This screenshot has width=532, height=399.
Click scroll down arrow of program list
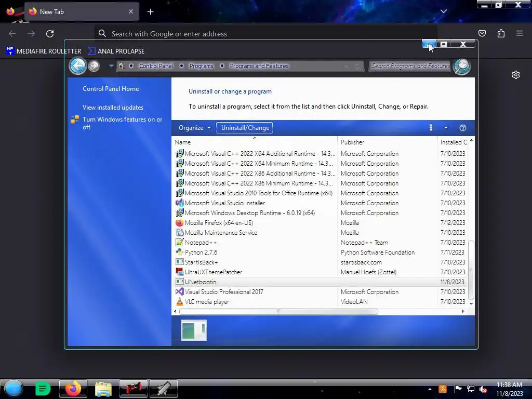(x=471, y=303)
